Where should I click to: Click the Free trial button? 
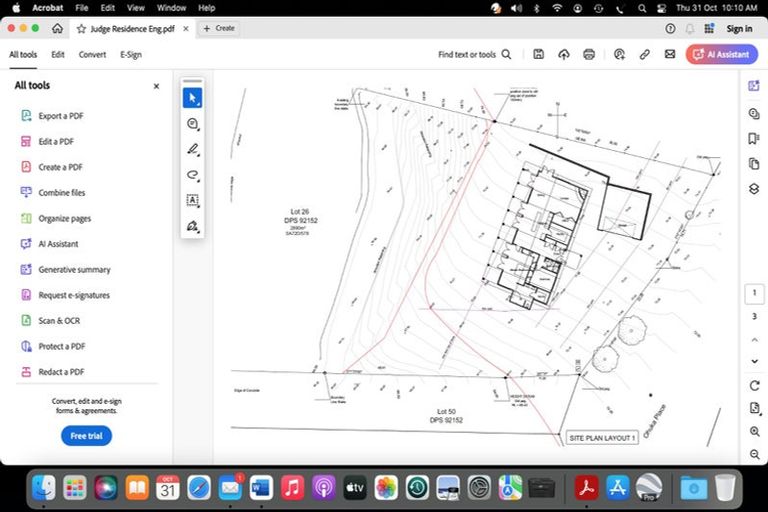86,436
